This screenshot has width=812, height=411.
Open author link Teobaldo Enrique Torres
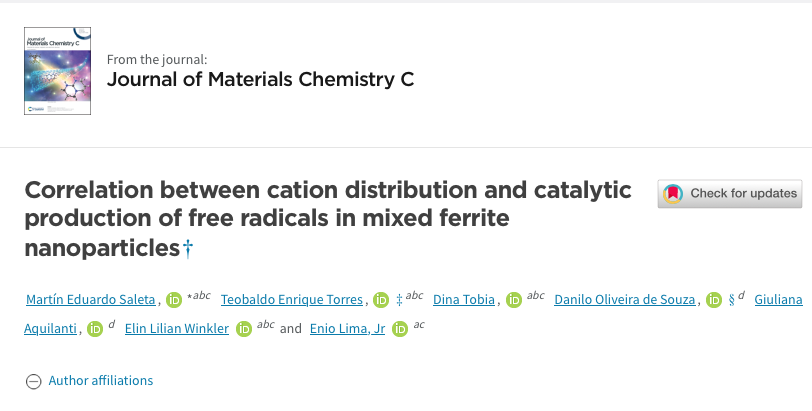pyautogui.click(x=292, y=300)
